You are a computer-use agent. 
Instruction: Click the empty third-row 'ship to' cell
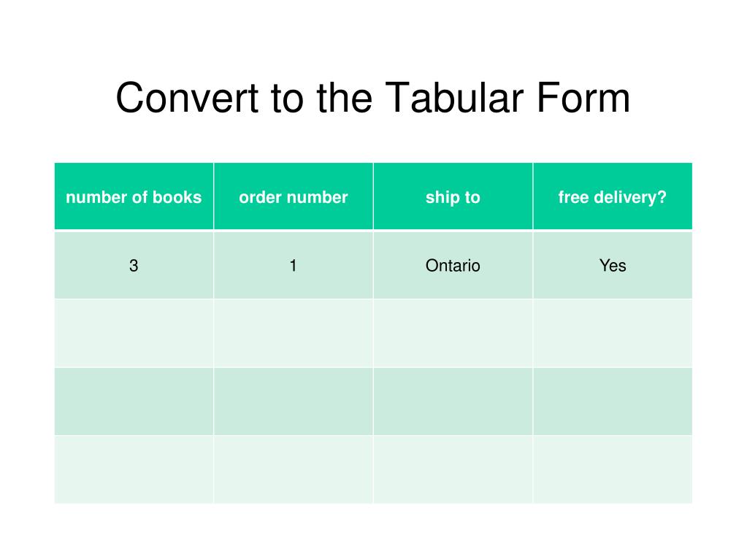pos(453,402)
